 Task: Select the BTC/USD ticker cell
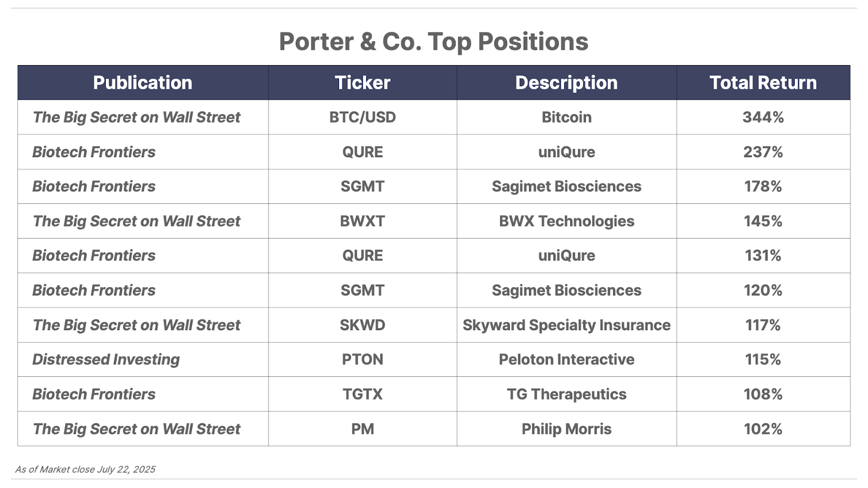pyautogui.click(x=362, y=117)
